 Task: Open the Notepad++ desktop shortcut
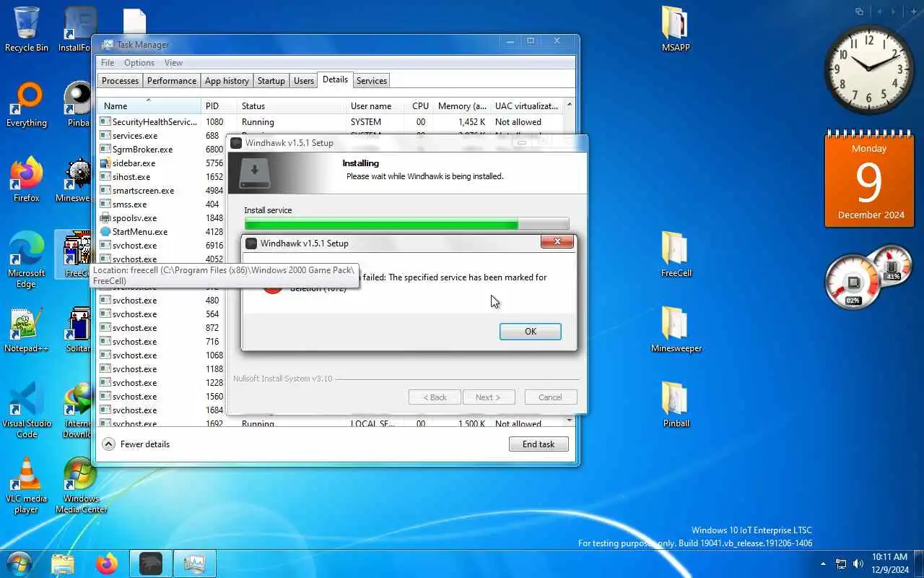coord(27,330)
